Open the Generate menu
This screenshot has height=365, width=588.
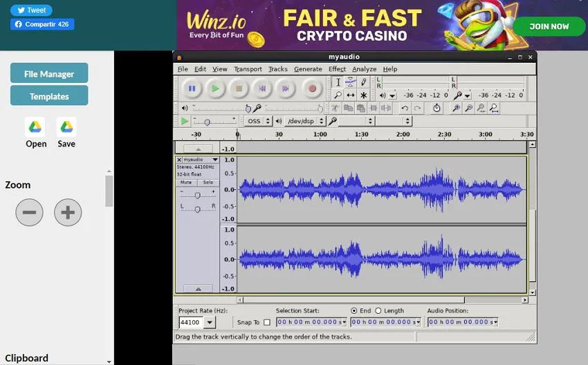click(308, 69)
